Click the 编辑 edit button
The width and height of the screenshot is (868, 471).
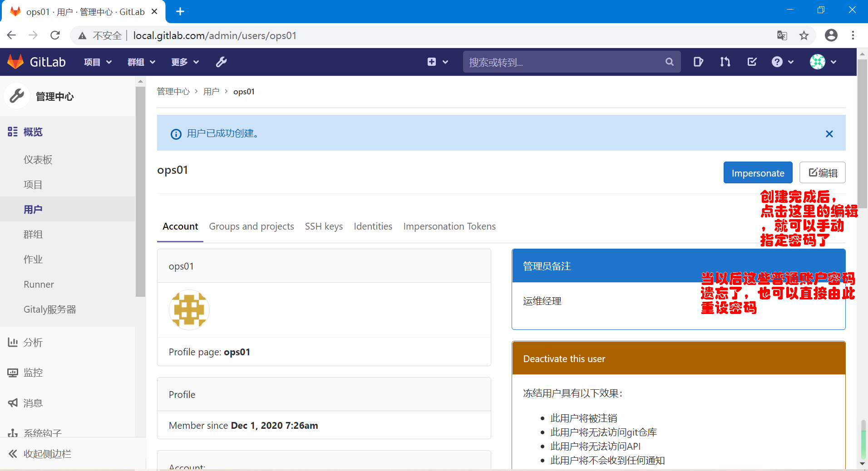(823, 172)
